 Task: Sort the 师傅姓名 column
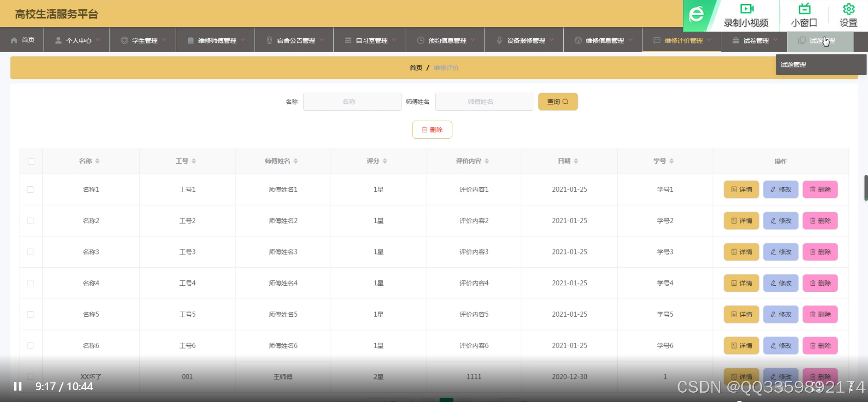click(x=295, y=161)
